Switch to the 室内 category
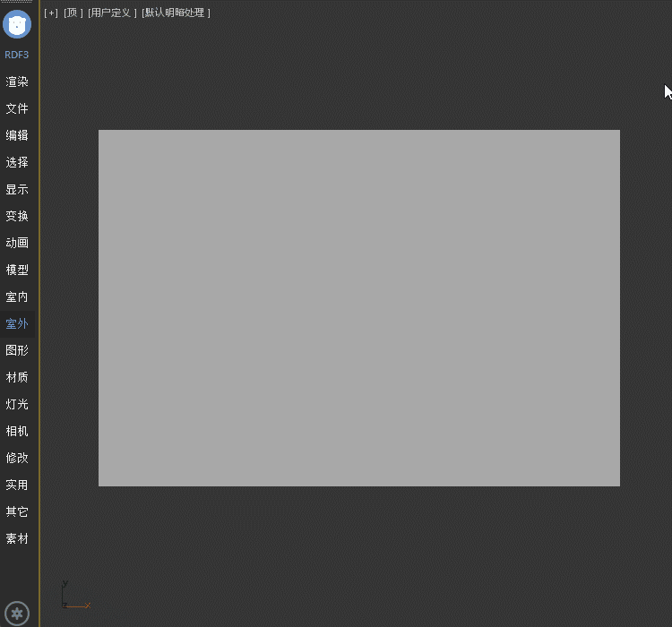 pos(17,296)
